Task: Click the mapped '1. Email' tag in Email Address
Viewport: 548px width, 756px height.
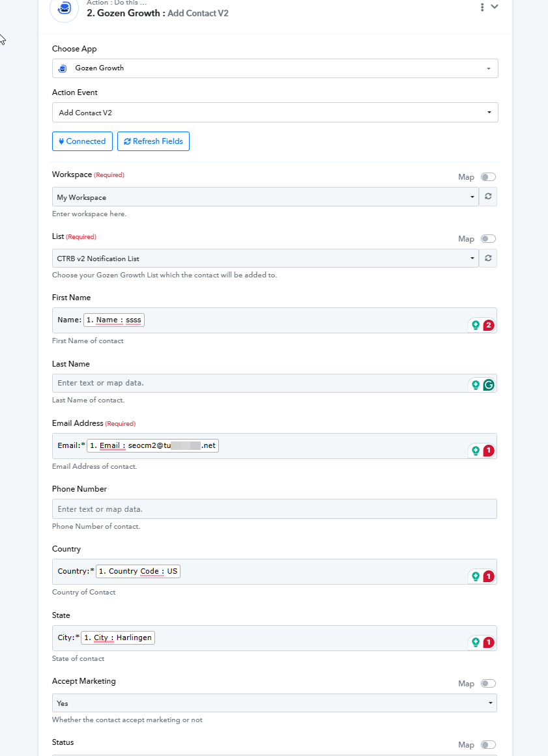Action: [x=153, y=445]
